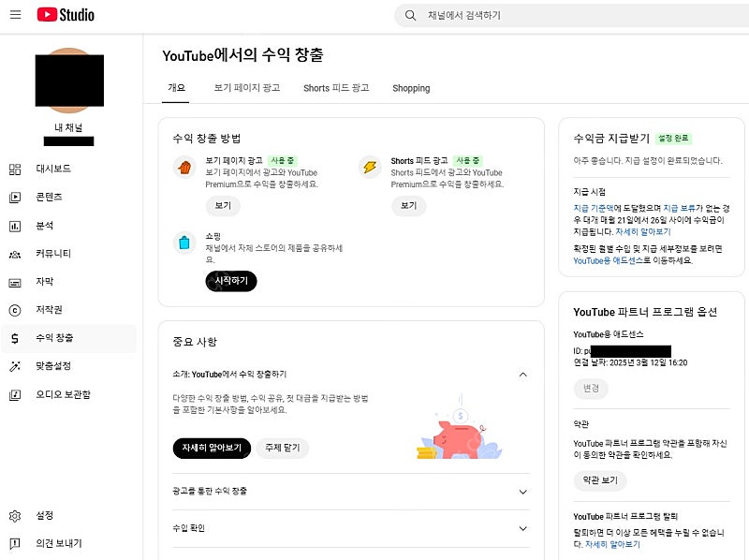Screen dimensions: 749x560
Task: Open 설정 in the sidebar
Action: (68, 516)
